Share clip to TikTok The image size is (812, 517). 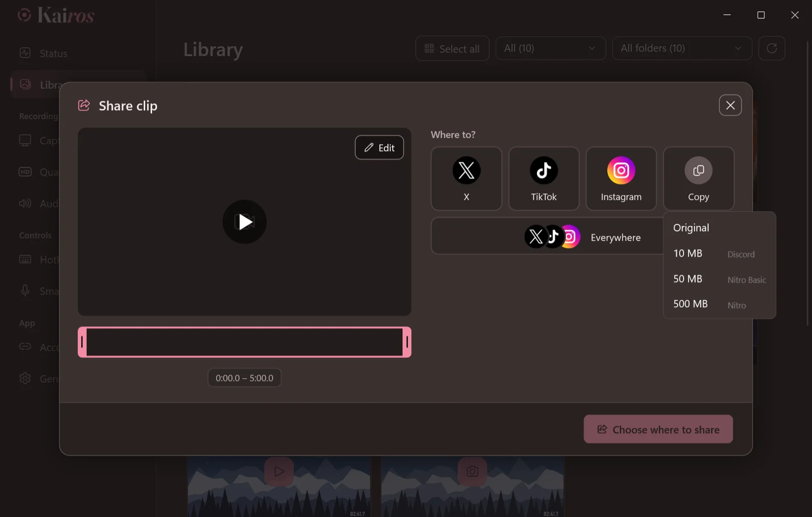pyautogui.click(x=544, y=178)
